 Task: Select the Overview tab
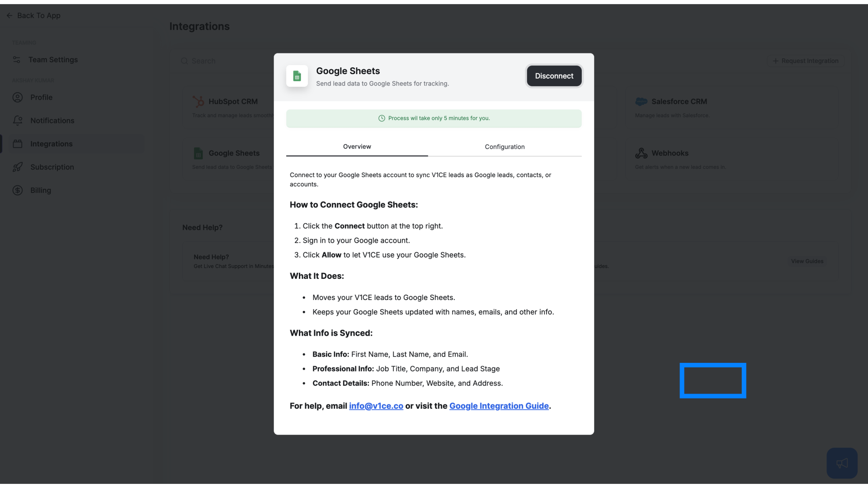pyautogui.click(x=357, y=146)
